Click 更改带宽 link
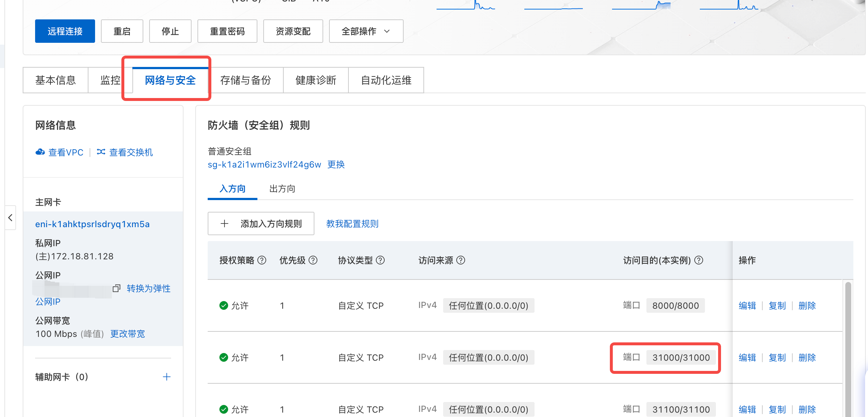Screen dimensions: 868x417 pyautogui.click(x=128, y=334)
